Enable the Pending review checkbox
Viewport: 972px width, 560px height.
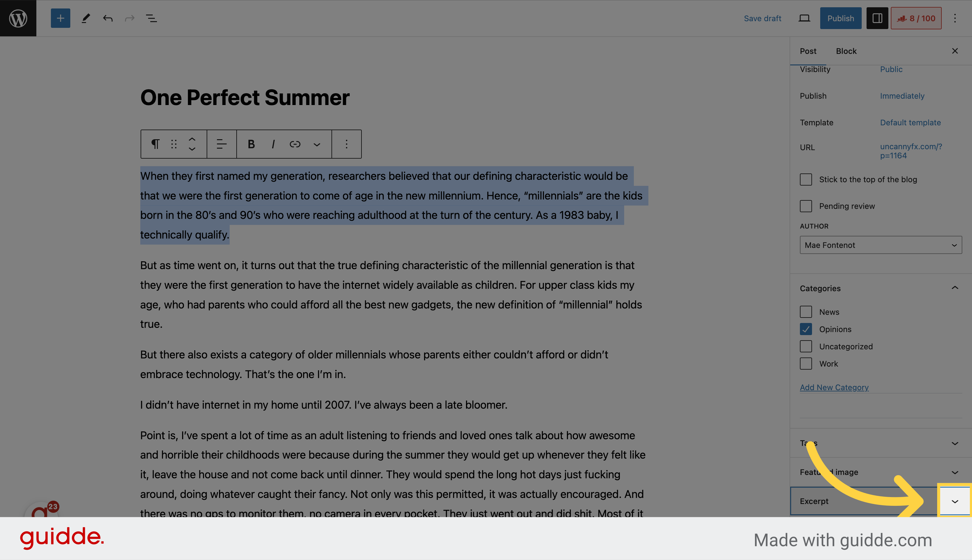coord(806,205)
